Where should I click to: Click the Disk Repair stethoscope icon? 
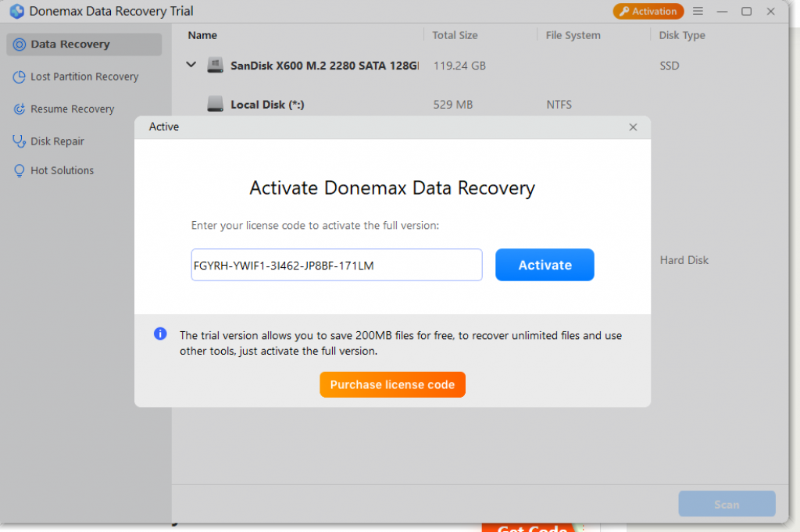coord(20,141)
